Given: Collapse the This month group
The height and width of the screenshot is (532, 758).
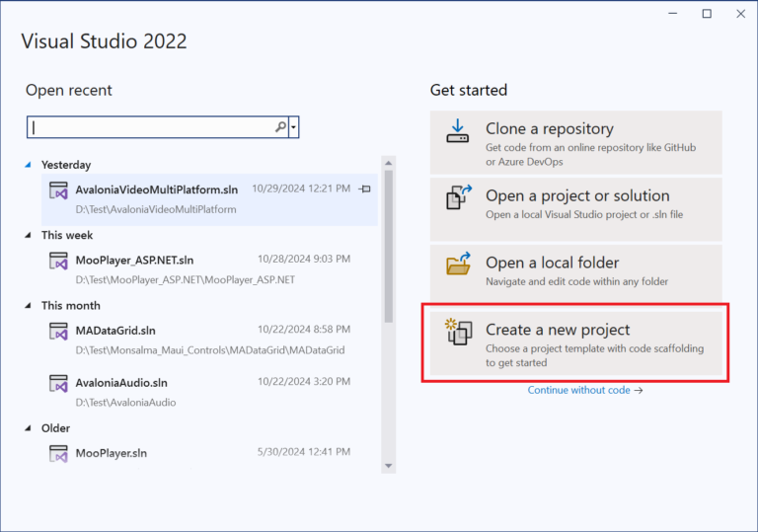Looking at the screenshot, I should click(28, 306).
